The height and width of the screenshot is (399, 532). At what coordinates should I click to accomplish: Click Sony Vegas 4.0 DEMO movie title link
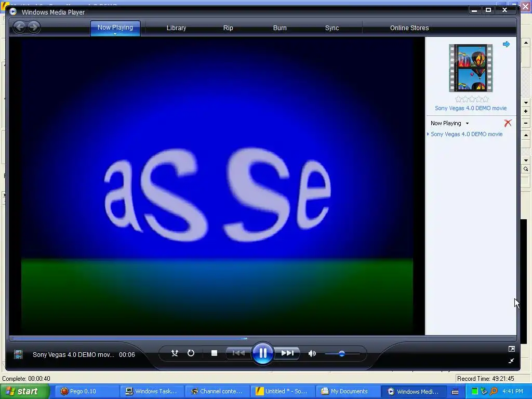point(471,108)
